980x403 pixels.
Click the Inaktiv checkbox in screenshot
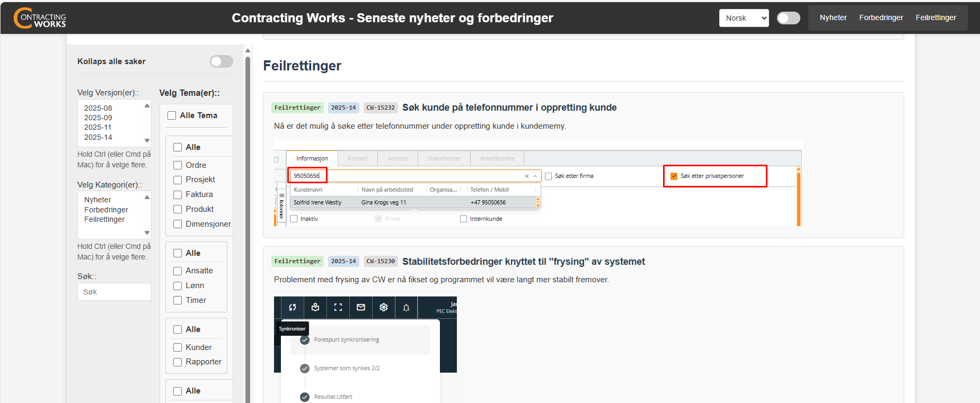(x=294, y=219)
